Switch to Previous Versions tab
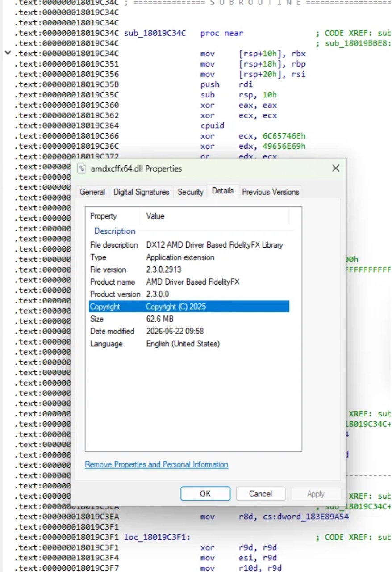392x572 pixels. (271, 192)
